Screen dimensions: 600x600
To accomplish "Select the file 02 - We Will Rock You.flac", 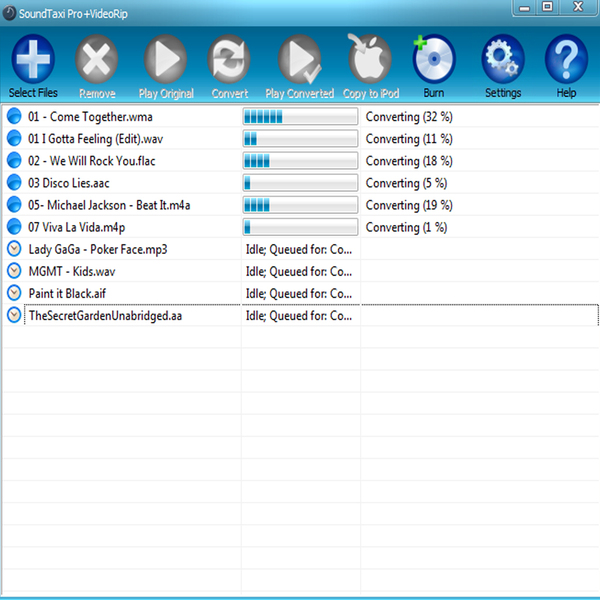I will point(91,161).
